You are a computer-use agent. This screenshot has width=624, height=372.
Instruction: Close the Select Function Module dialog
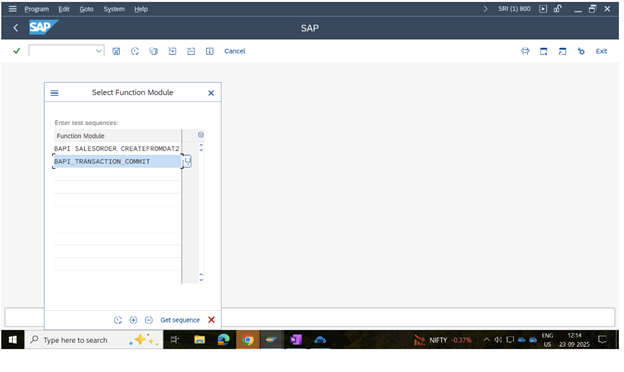tap(211, 93)
